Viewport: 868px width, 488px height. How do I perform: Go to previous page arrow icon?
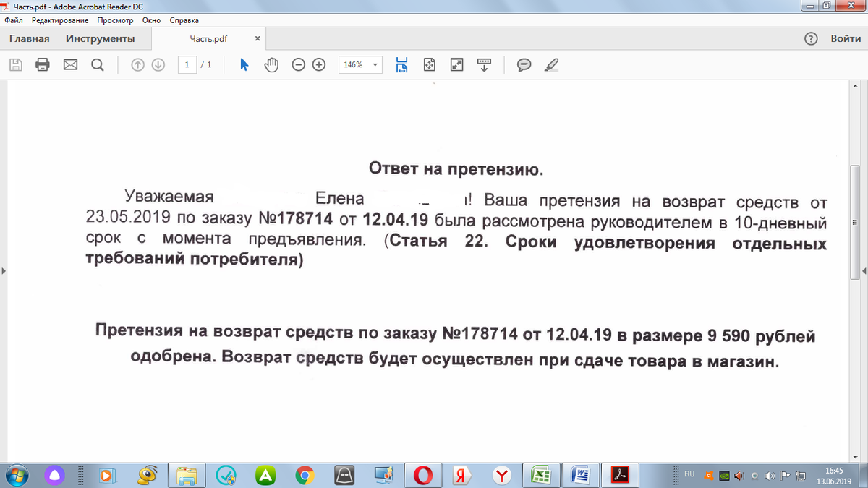coord(138,65)
